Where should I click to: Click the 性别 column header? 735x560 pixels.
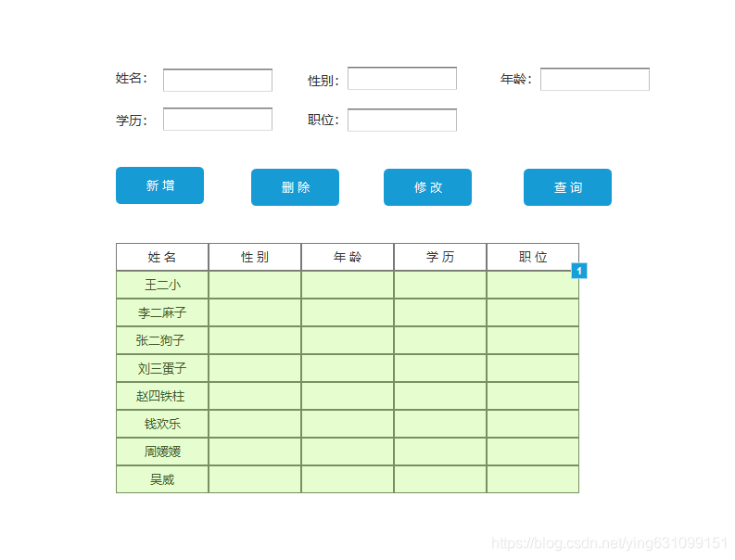255,257
